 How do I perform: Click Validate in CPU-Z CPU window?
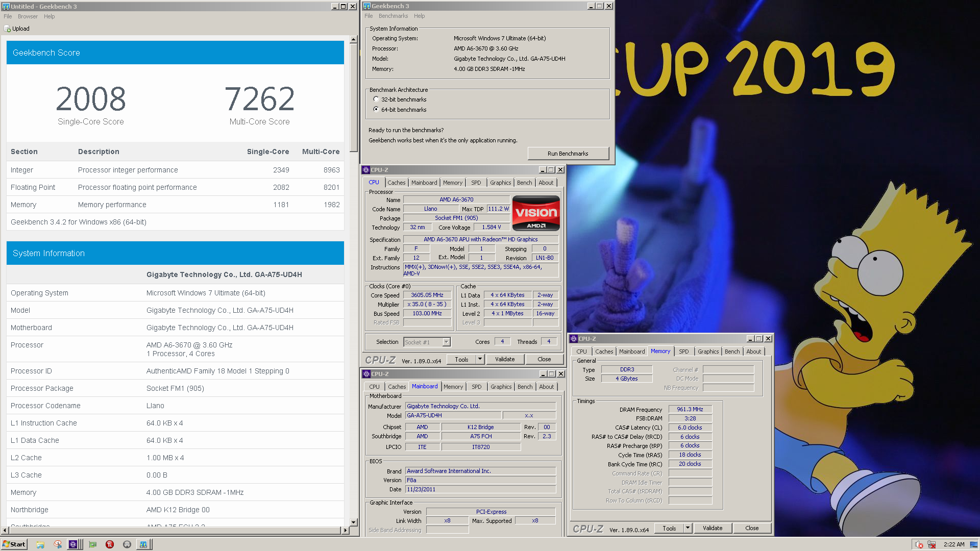point(505,360)
